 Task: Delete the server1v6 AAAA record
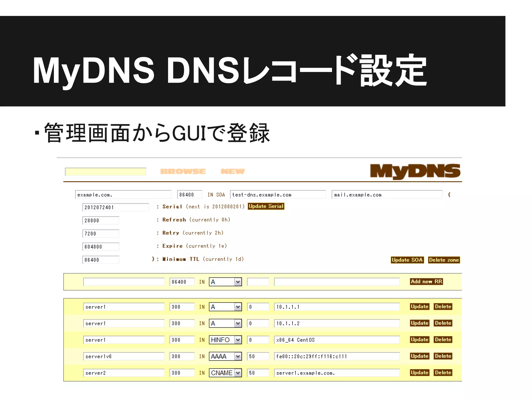click(443, 356)
